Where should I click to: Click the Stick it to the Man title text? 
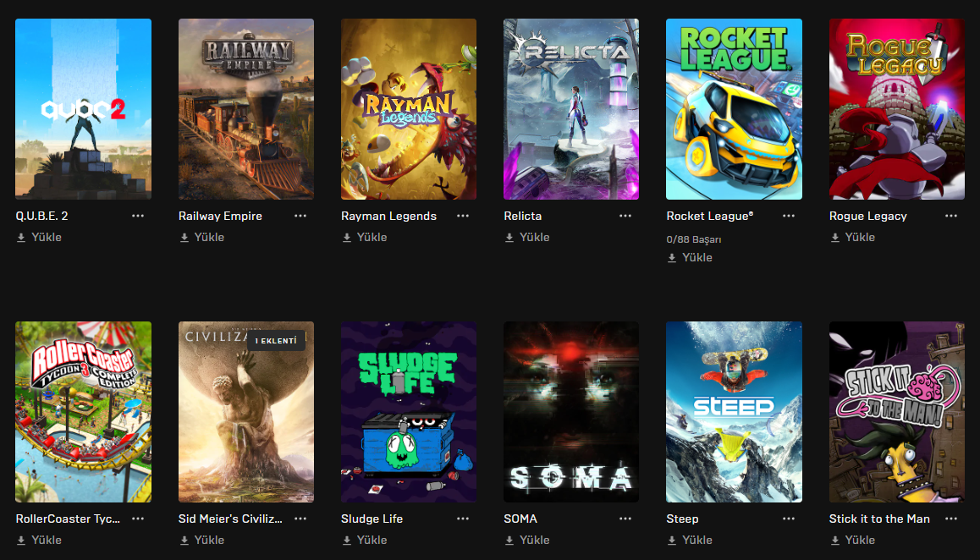point(879,519)
